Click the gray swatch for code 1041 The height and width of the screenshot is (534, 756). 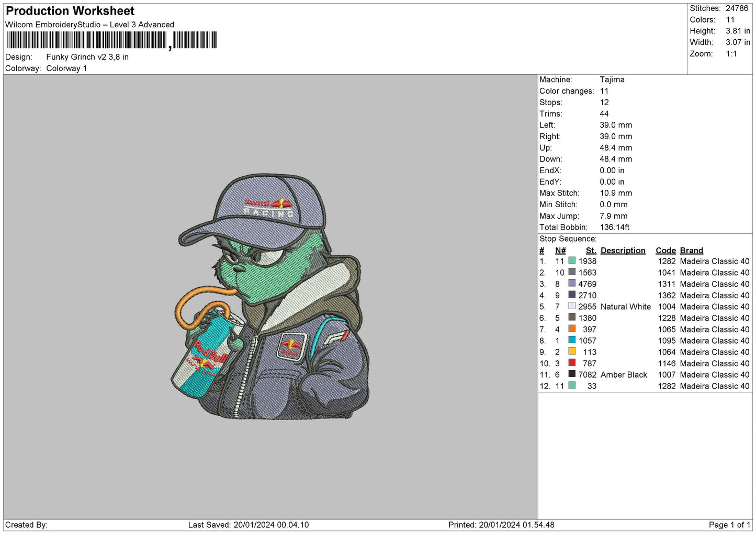(x=572, y=272)
